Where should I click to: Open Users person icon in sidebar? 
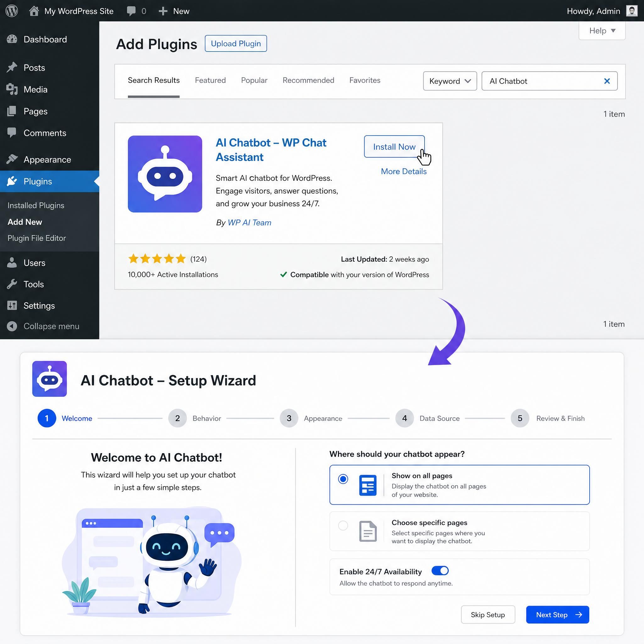12,263
